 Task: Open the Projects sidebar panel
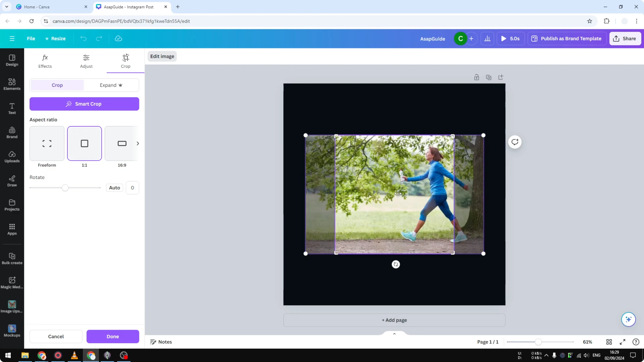(x=12, y=205)
